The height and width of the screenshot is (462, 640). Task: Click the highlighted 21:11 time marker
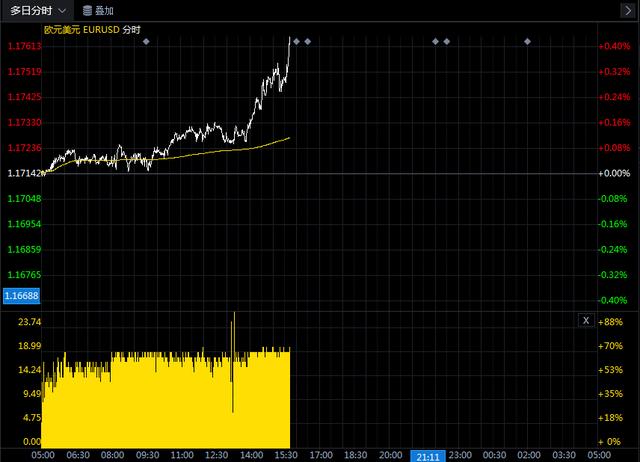427,455
